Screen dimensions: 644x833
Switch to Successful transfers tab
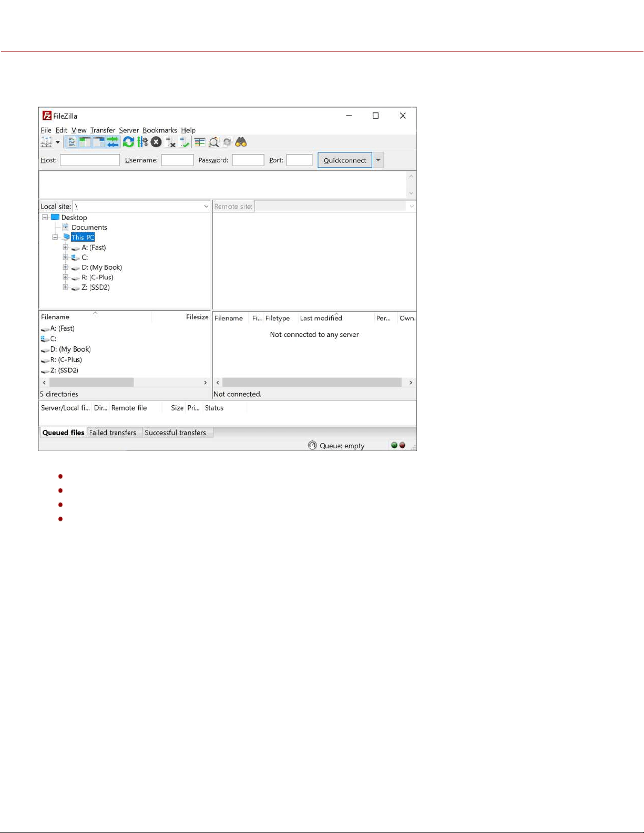(x=176, y=433)
